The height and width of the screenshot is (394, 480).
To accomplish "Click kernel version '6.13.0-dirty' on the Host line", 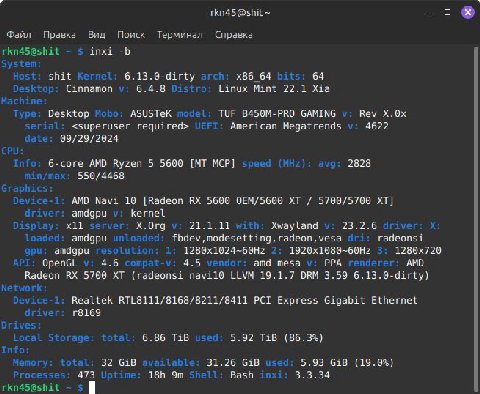I will (159, 76).
